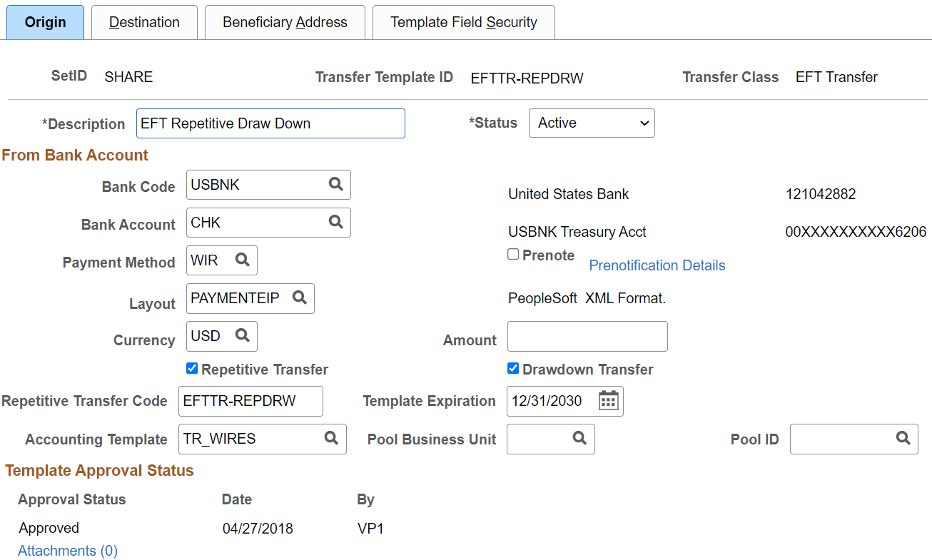Viewport: 932px width, 560px height.
Task: Enable the Prenote checkbox
Action: (513, 254)
